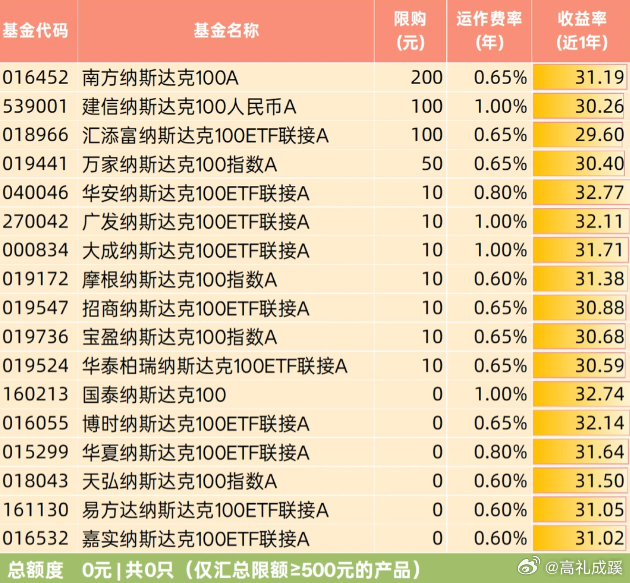
Task: Select 广发纳斯达克100ETF联接A fund name
Action: tap(196, 222)
